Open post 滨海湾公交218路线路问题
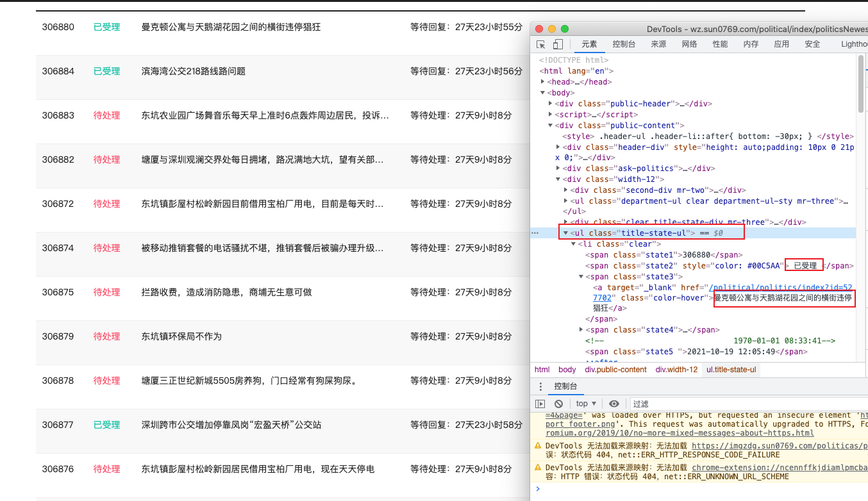 pyautogui.click(x=193, y=71)
